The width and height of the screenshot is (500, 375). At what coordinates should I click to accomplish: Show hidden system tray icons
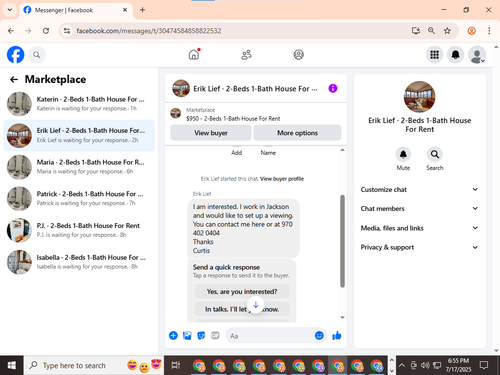coord(402,365)
